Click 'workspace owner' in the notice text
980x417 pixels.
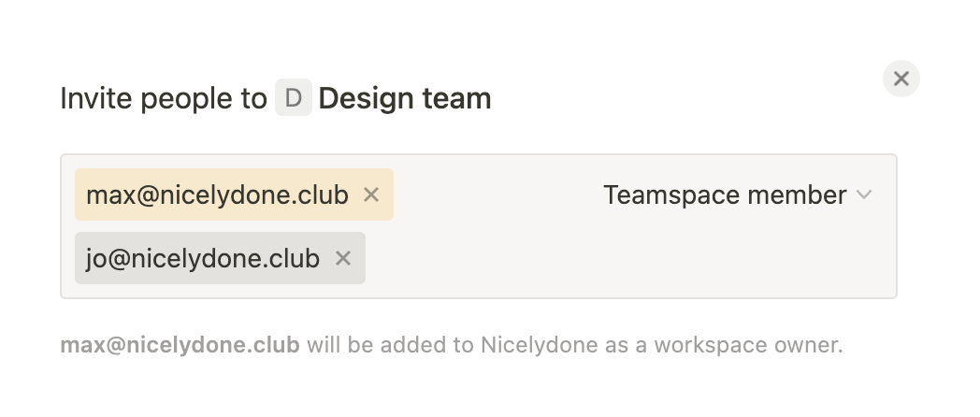(x=748, y=345)
